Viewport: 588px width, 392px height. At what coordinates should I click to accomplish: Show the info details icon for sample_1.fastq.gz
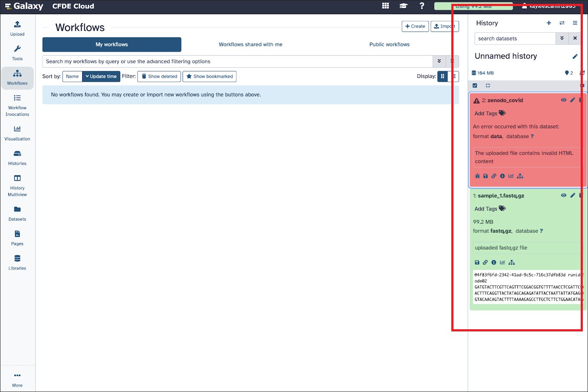pos(494,263)
